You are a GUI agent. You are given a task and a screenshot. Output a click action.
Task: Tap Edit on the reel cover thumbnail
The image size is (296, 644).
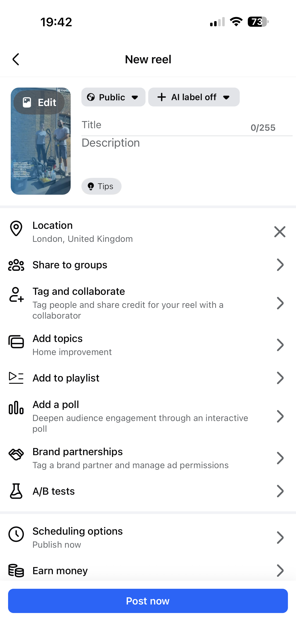click(x=39, y=102)
